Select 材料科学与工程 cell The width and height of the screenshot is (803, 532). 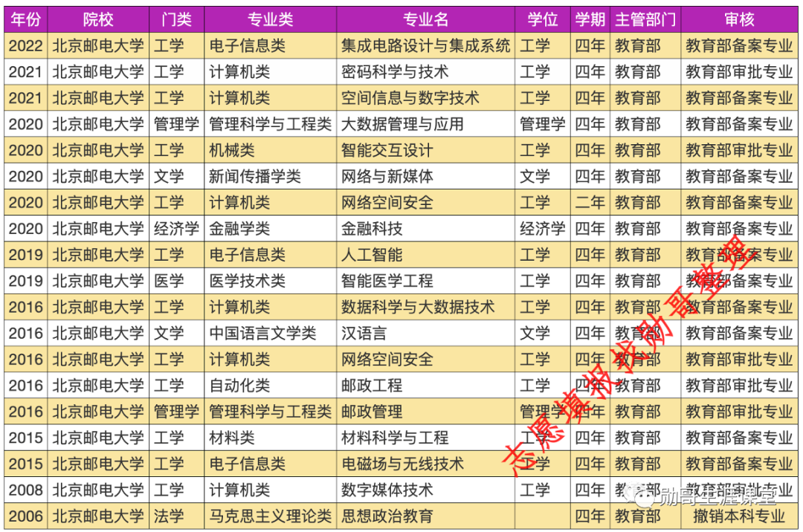[425, 438]
